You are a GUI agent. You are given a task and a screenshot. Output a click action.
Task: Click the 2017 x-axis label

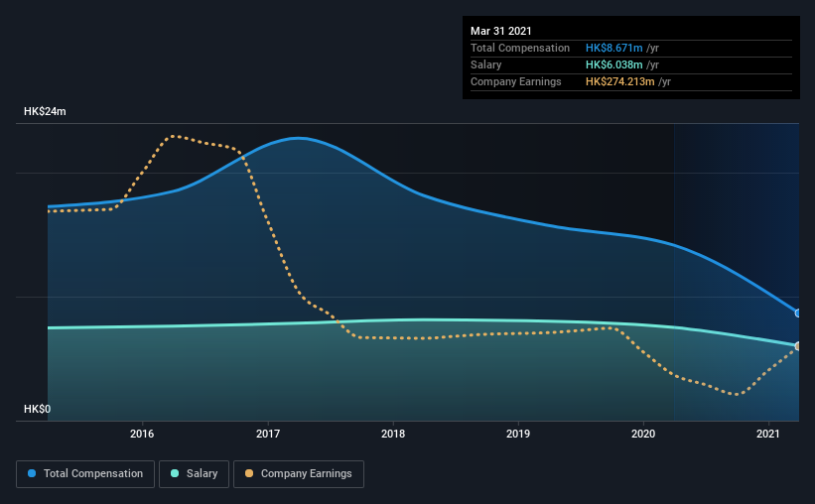click(x=268, y=434)
